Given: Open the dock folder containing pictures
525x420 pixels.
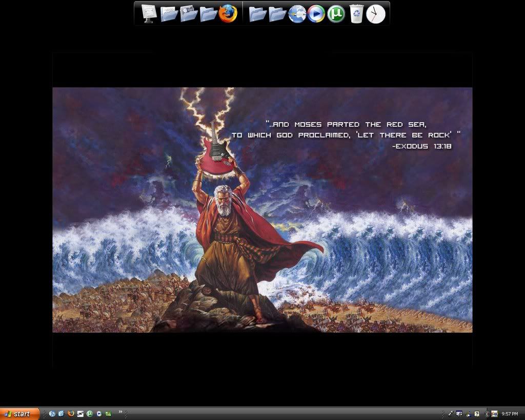Looking at the screenshot, I should (x=189, y=14).
